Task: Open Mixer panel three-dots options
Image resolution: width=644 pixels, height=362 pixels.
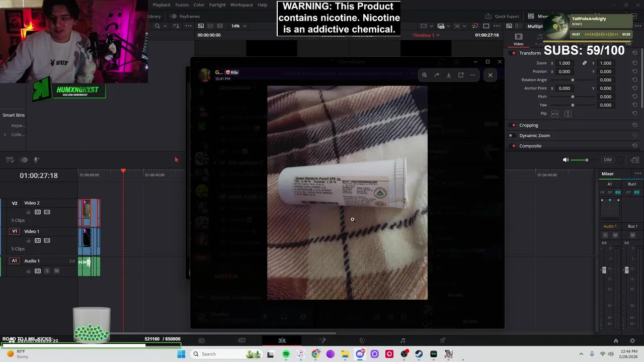Action: 637,173
